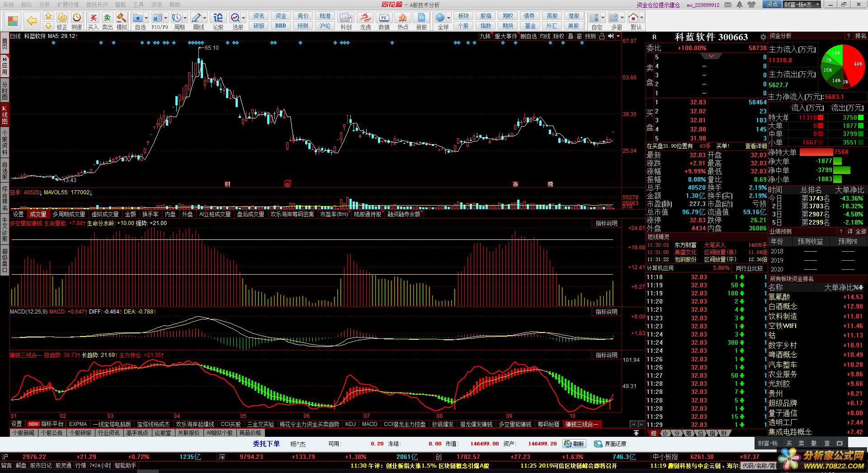Click the 界面还原 restore button
The height and width of the screenshot is (473, 868).
click(x=611, y=444)
